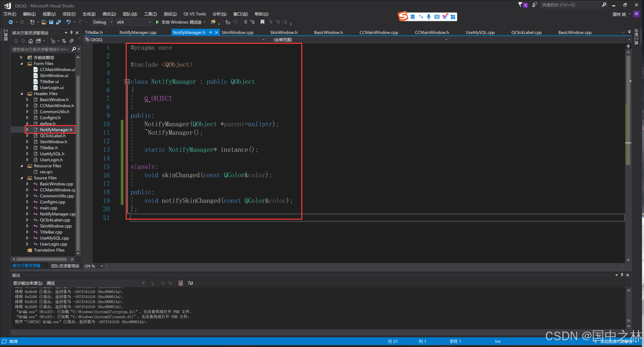Collapse the Header Files folder
644x347 pixels.
tap(22, 94)
